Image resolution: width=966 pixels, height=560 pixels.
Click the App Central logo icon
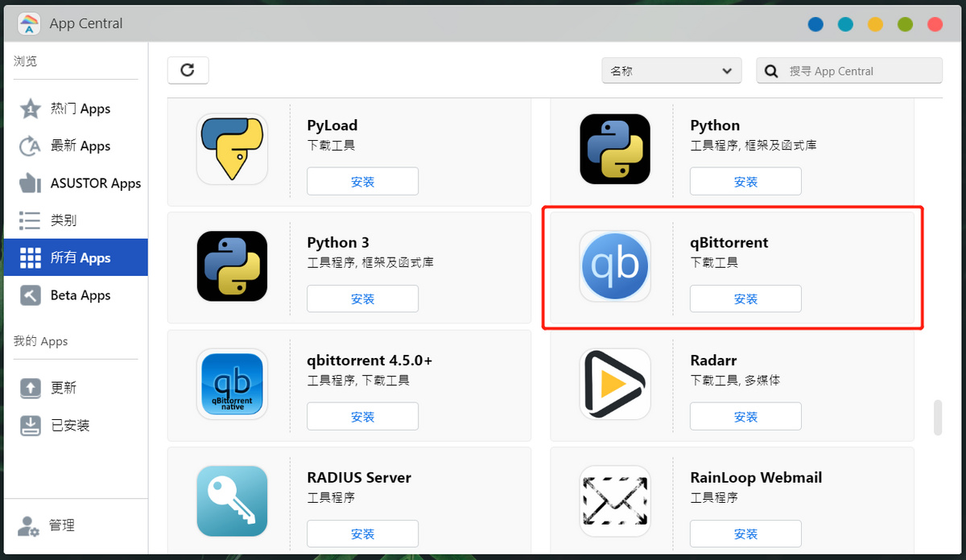click(x=29, y=23)
